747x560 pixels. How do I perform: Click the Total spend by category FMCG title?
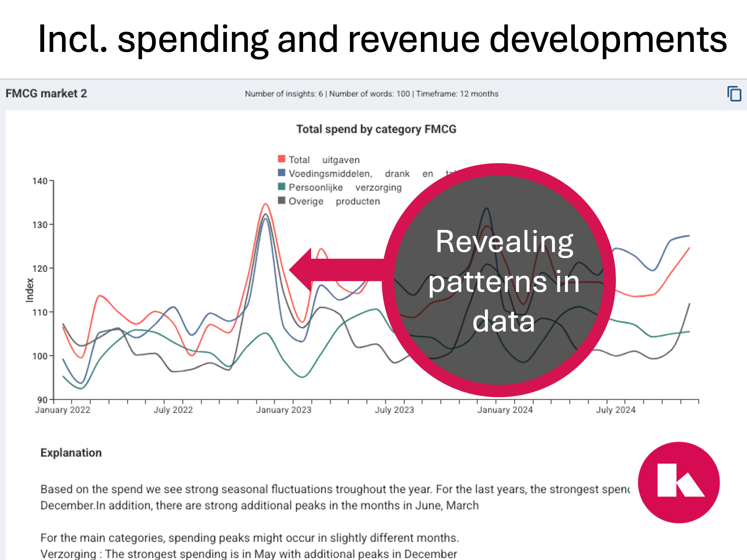(x=376, y=129)
